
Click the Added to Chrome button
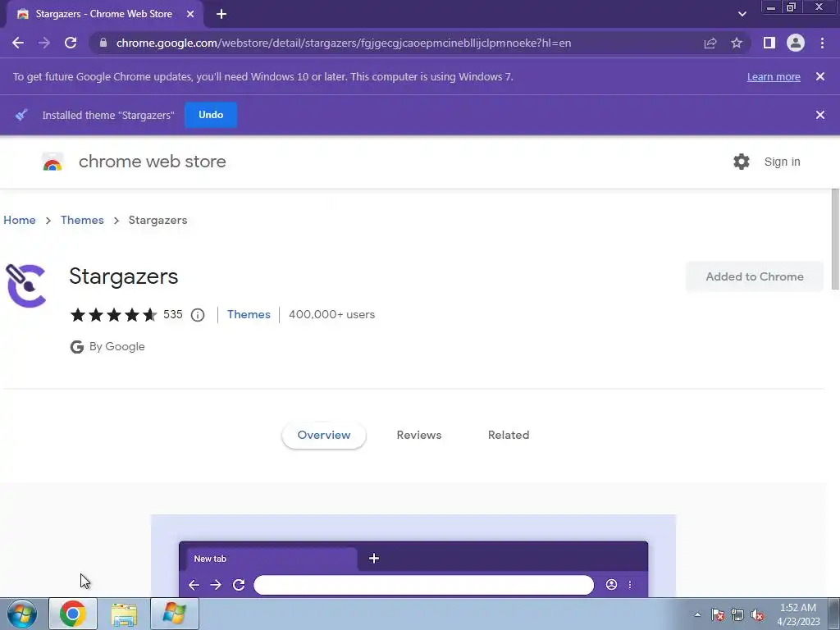point(755,277)
